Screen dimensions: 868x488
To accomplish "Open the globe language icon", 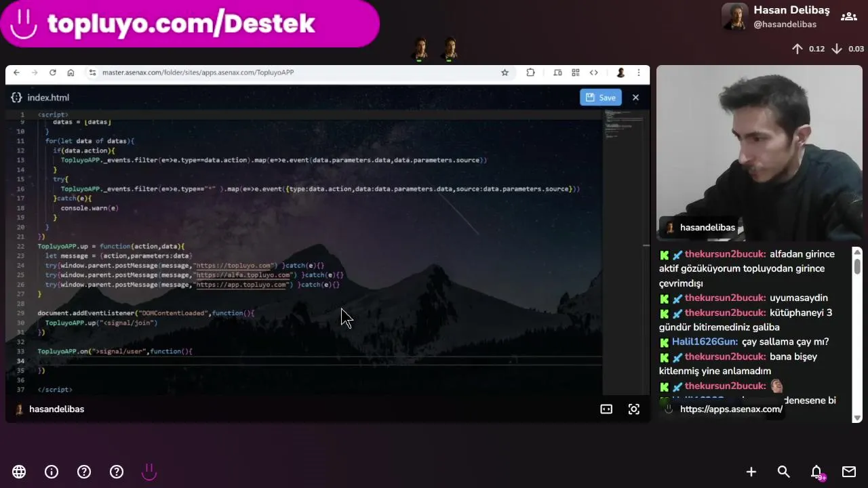I will tap(19, 472).
